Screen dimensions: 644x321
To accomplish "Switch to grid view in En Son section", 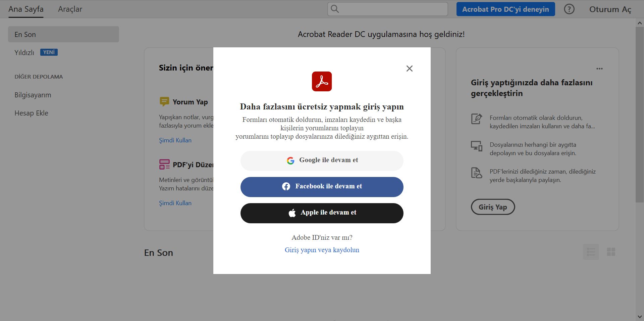I will (611, 252).
